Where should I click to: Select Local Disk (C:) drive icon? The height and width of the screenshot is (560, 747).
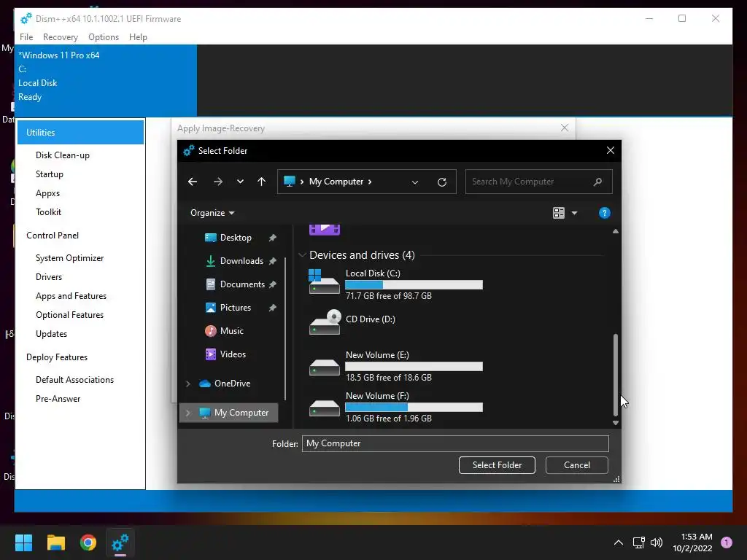(x=324, y=282)
